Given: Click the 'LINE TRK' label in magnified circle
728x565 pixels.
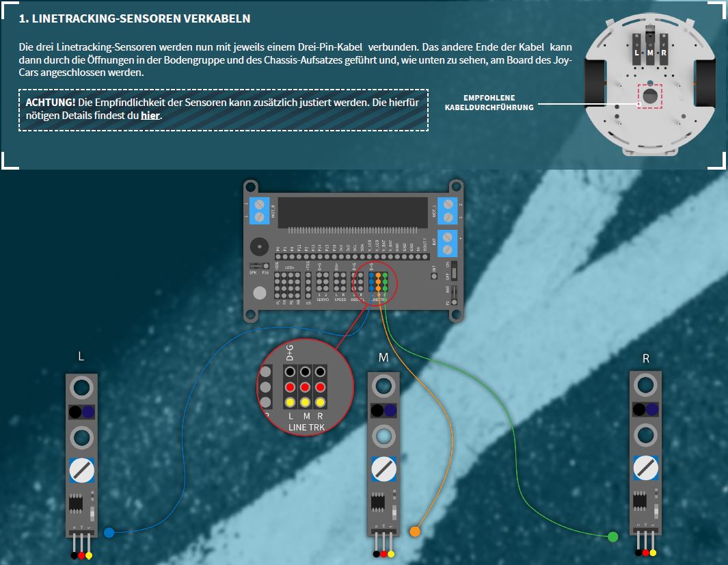Looking at the screenshot, I should click(x=306, y=427).
